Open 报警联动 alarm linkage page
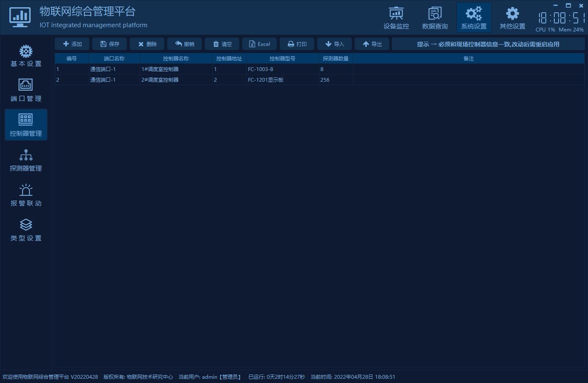 pos(26,195)
